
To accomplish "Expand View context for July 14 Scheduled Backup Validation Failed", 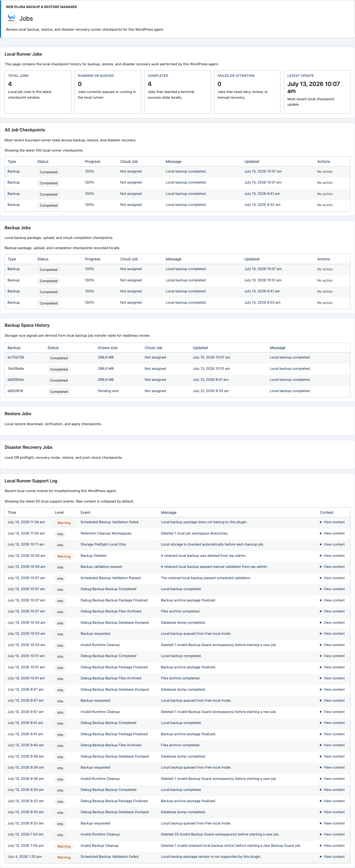I will (x=332, y=522).
